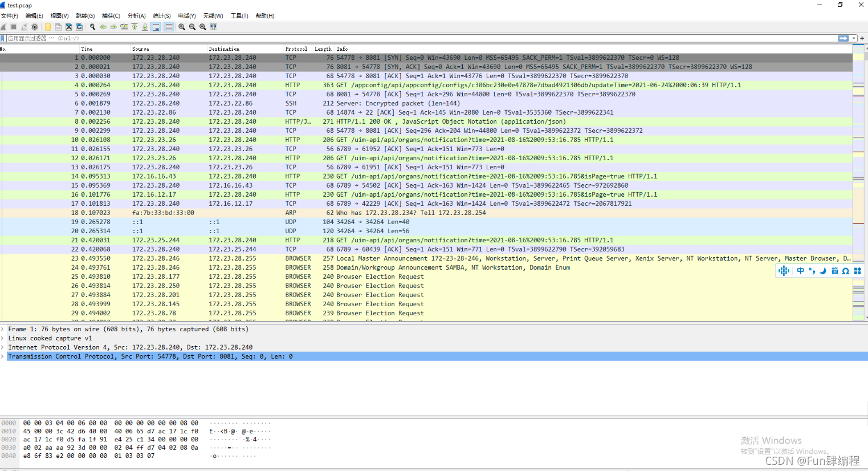Click the stop capture square icon
Viewport: 868px width, 471px height.
(x=14, y=27)
